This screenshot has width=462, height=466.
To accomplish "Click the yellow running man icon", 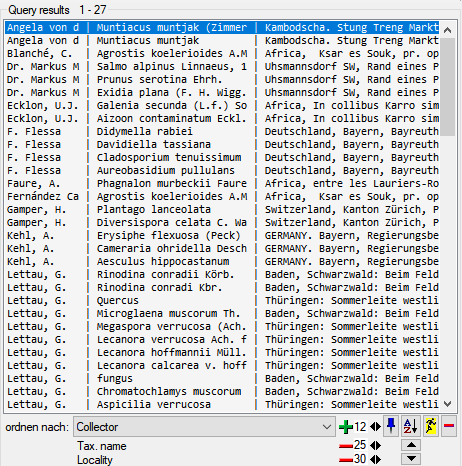I will (x=430, y=426).
